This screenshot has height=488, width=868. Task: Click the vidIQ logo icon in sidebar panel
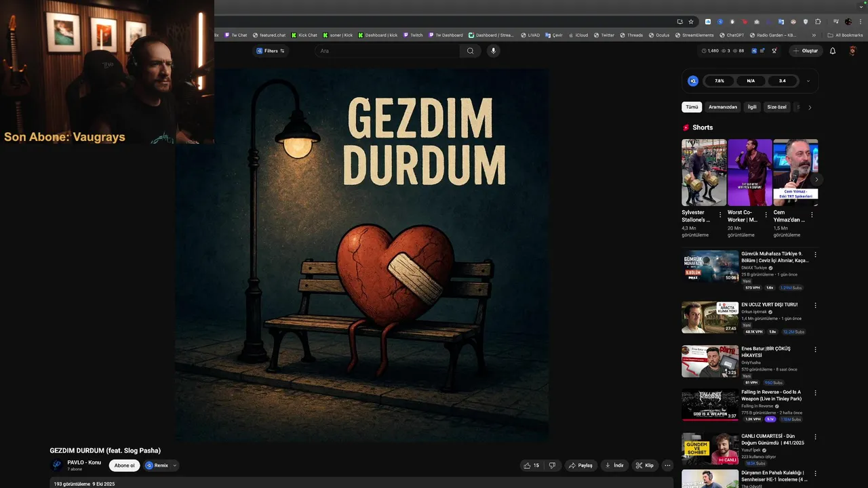[x=693, y=81]
